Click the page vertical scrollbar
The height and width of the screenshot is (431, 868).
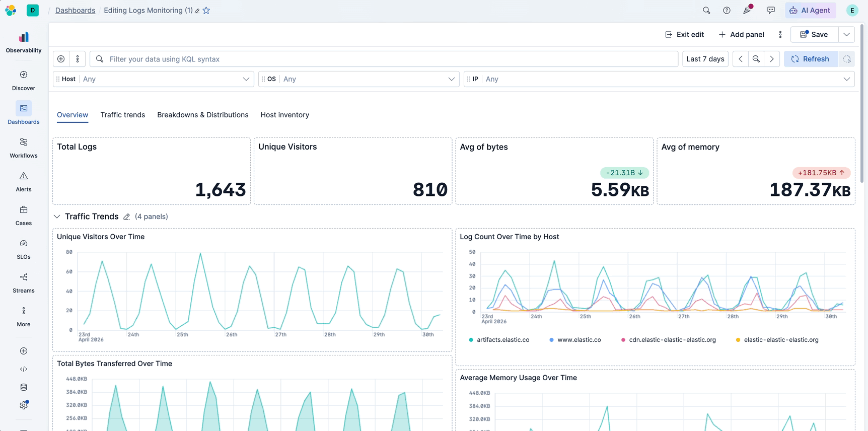coord(862,103)
